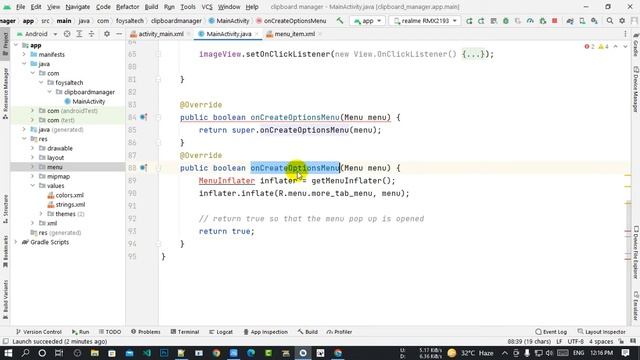Click override gutter icon on line 88
This screenshot has height=360, width=640.
[x=143, y=168]
